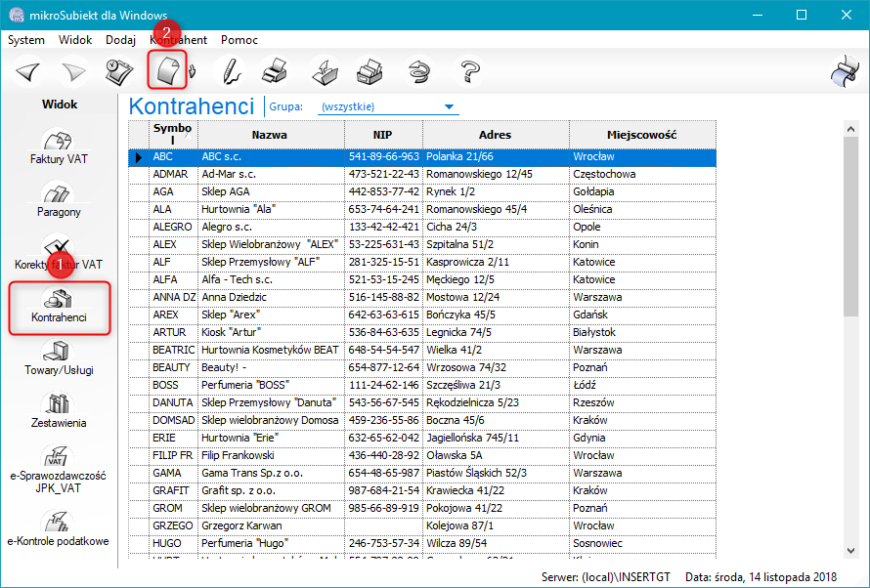This screenshot has height=588, width=870.
Task: Click the pen (edit) toolbar icon
Action: click(x=230, y=71)
